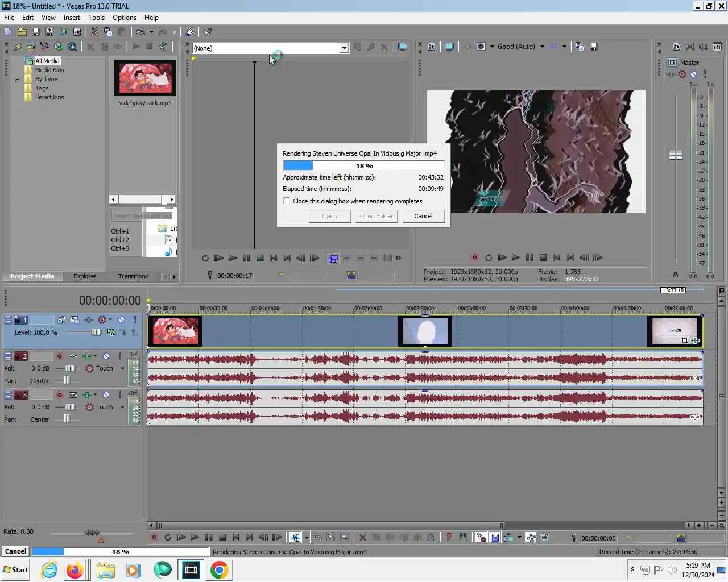The image size is (728, 582).
Task: Click the Save Snapshot to file icon
Action: (x=593, y=47)
